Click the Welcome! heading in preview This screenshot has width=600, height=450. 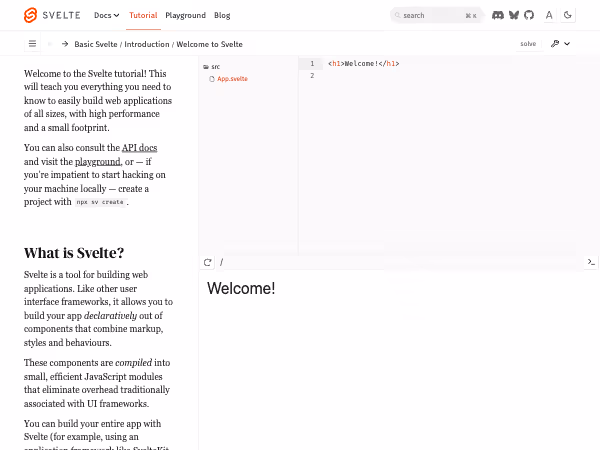tap(241, 289)
